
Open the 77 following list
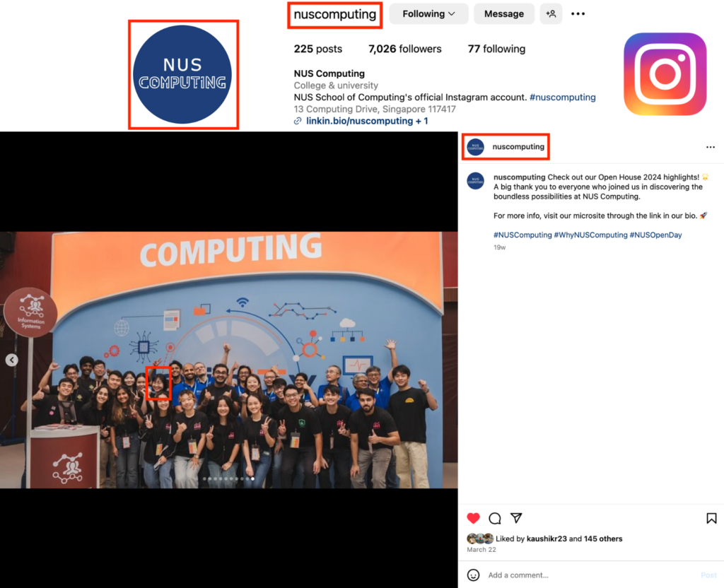(496, 49)
